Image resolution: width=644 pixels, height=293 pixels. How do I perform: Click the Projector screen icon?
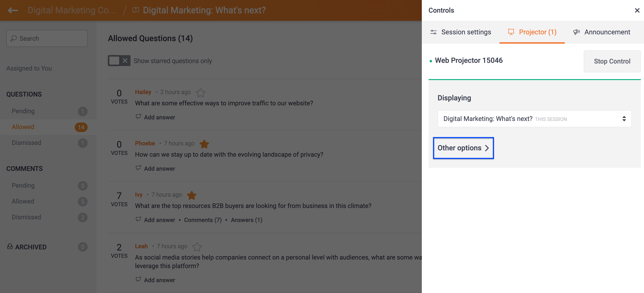tap(511, 32)
